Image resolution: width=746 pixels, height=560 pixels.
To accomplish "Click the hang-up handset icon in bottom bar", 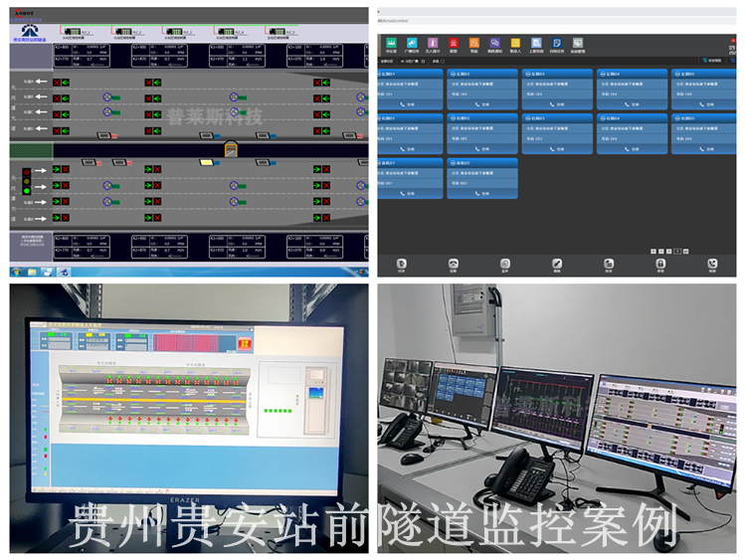I will pos(454,264).
